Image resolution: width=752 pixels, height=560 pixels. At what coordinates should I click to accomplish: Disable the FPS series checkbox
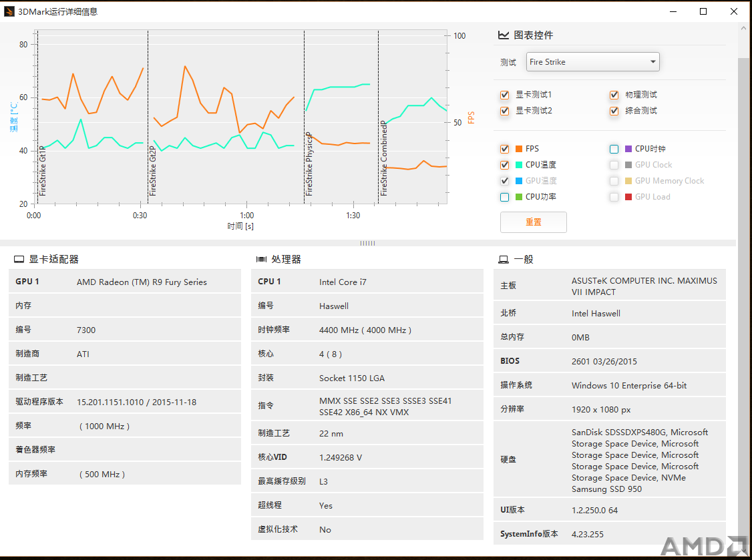[504, 149]
